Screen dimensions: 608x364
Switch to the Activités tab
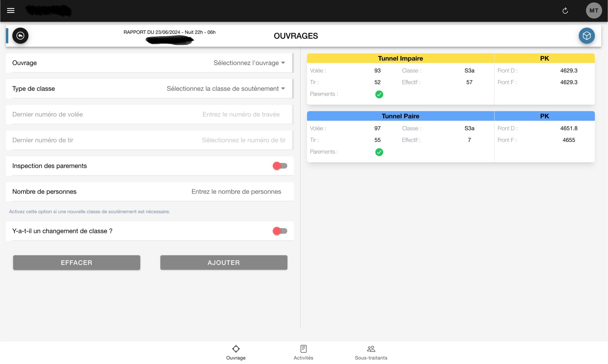[x=303, y=352]
